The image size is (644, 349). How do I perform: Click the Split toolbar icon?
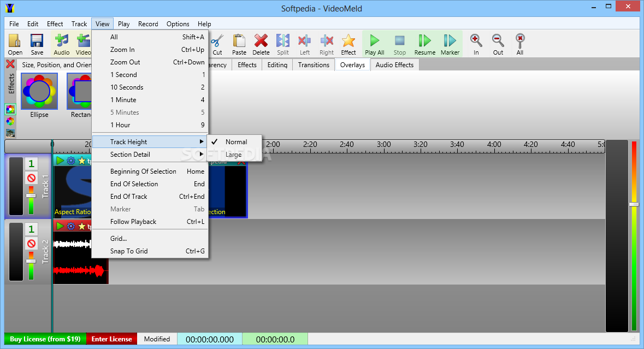282,44
